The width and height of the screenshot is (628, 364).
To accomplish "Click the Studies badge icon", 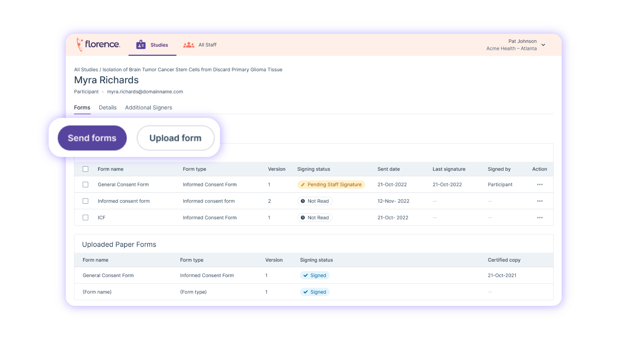I will point(141,45).
